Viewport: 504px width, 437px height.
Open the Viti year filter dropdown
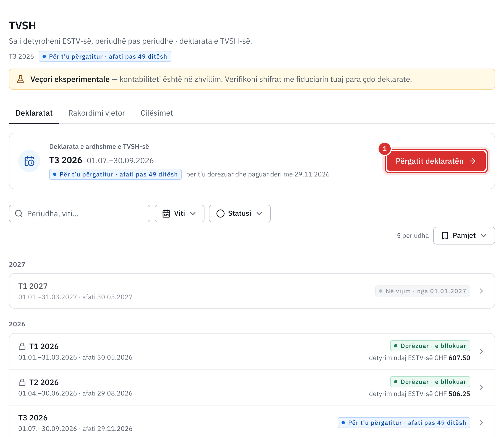coord(180,214)
